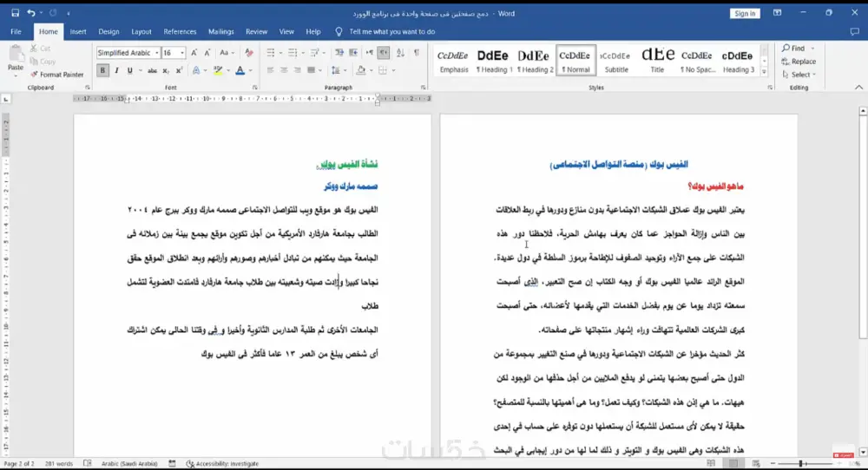Toggle Italic formatting
Image resolution: width=868 pixels, height=470 pixels.
(117, 70)
